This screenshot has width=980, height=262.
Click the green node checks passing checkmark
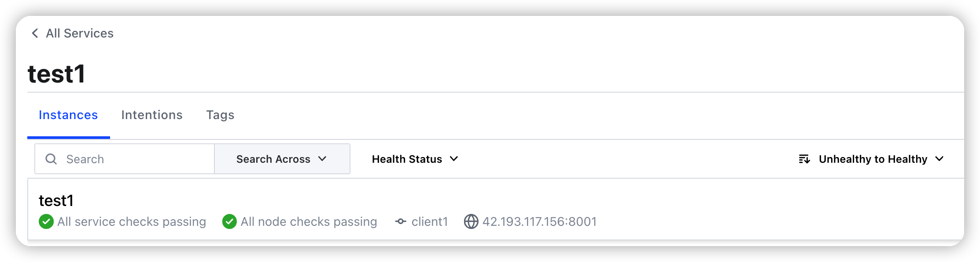[x=229, y=221]
